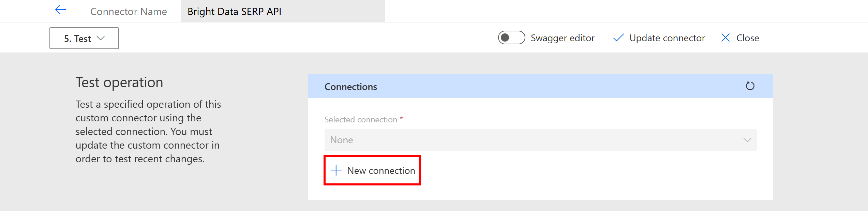This screenshot has height=211, width=868.
Task: Click the X icon next to Close
Action: [x=725, y=38]
